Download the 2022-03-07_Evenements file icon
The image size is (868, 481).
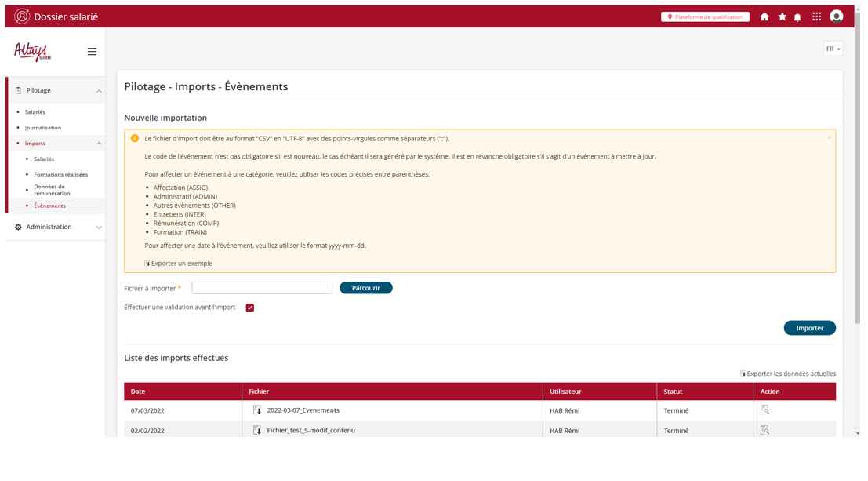click(257, 410)
